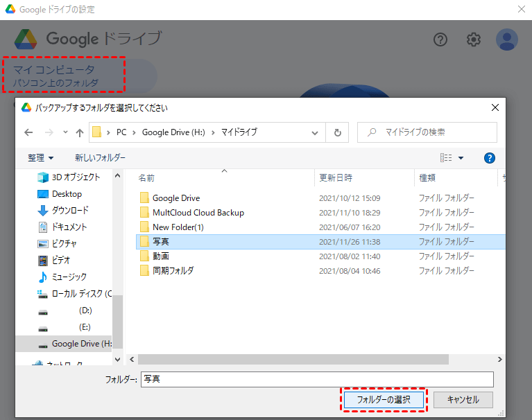Screen dimensions: 532x420
Task: Open recent locations dropdown chevron
Action: pyautogui.click(x=65, y=132)
